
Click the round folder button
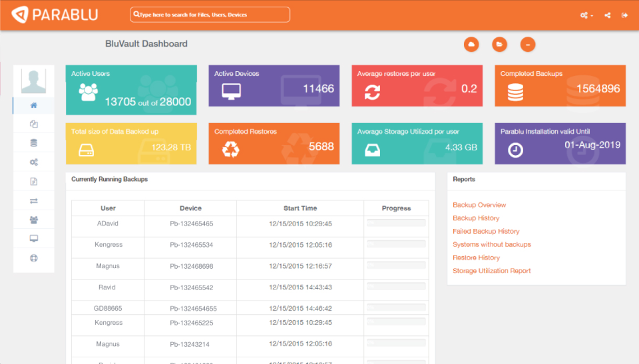pyautogui.click(x=499, y=45)
